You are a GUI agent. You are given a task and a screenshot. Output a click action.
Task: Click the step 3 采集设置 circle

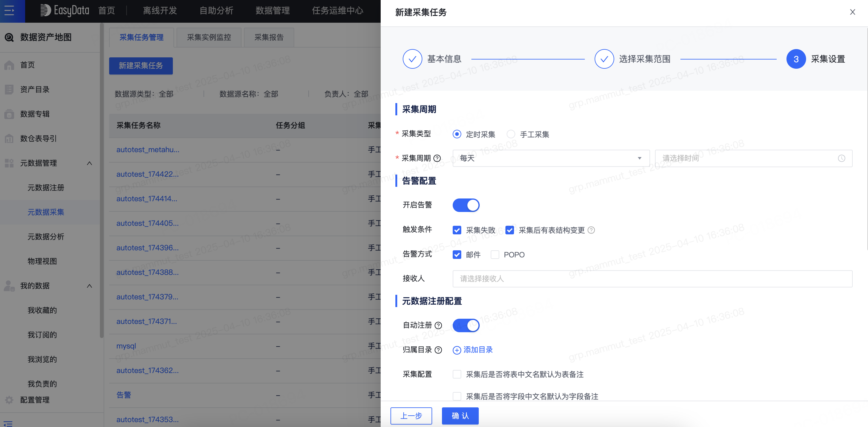click(796, 59)
